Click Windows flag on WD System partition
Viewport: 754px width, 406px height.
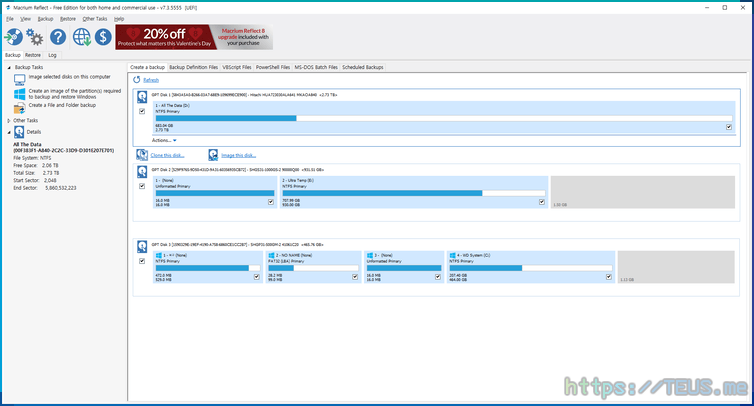click(452, 255)
